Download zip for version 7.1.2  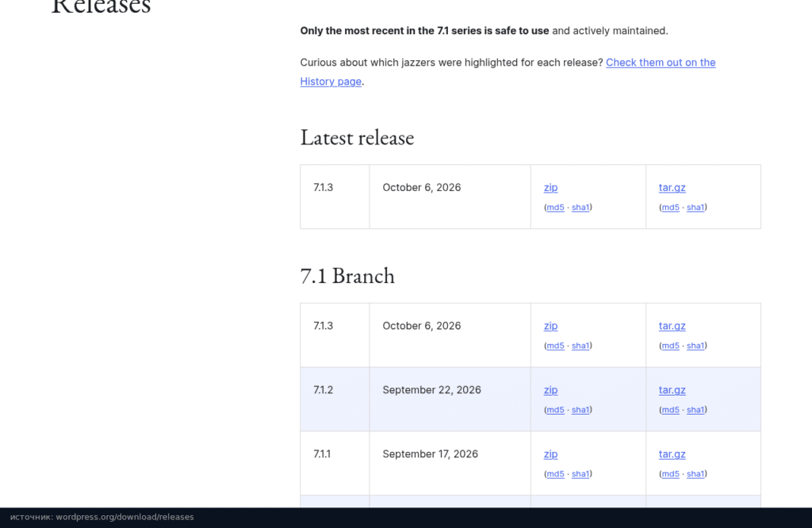click(x=550, y=390)
